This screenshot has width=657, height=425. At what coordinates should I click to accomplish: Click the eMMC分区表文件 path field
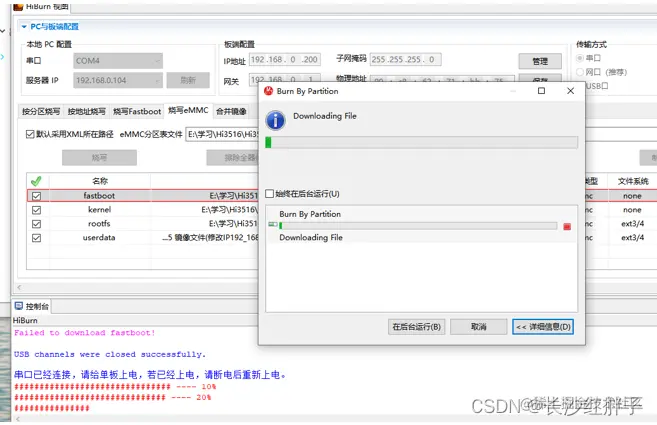(222, 135)
